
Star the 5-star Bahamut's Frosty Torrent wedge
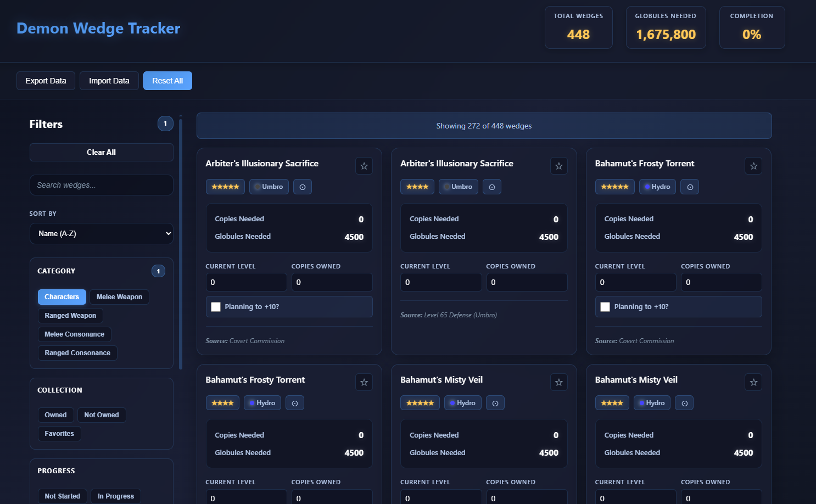pyautogui.click(x=753, y=166)
